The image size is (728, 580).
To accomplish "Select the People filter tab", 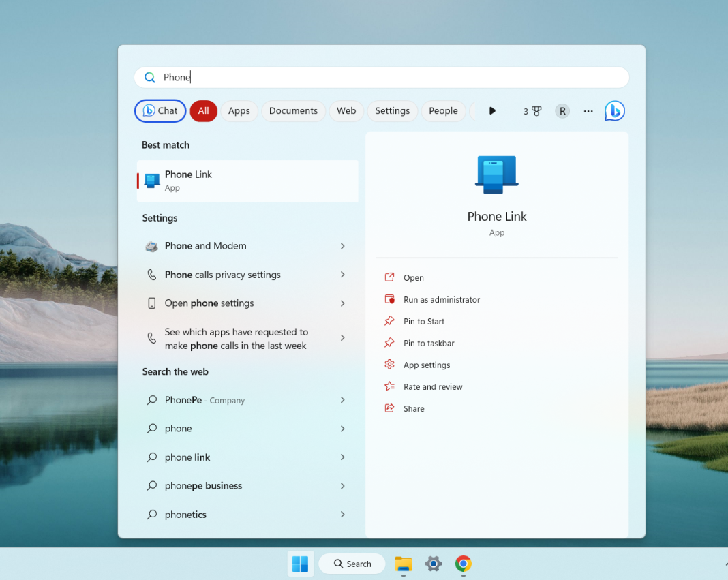I will click(x=443, y=110).
